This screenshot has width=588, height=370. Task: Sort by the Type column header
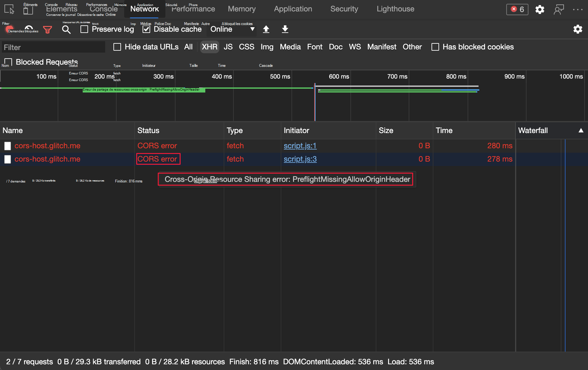[x=252, y=131]
